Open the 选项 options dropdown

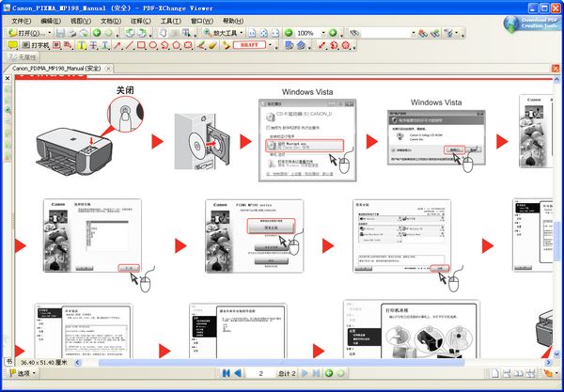coord(22,373)
